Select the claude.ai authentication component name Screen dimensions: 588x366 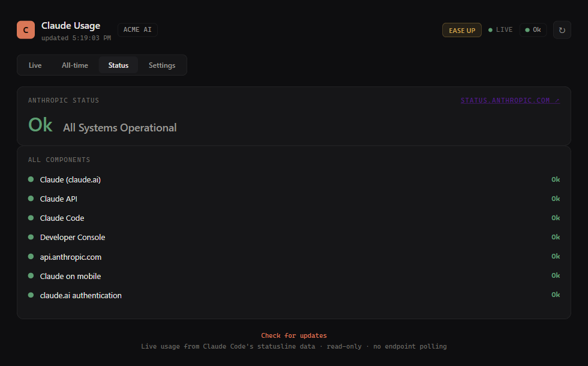coord(80,295)
